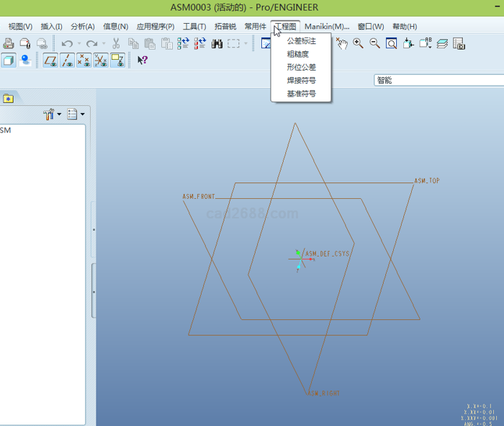504x426 pixels.
Task: Click the ASM_DEF_CSYS coordinate system label
Action: tap(327, 254)
